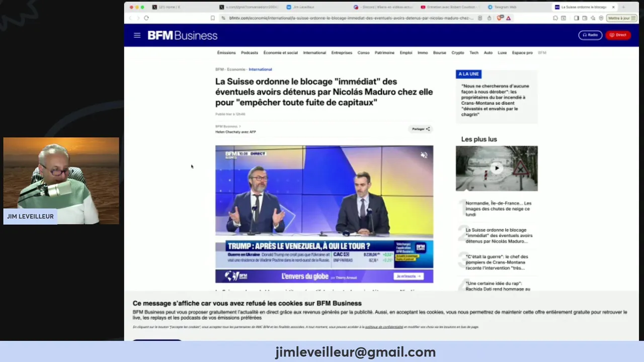Screen dimensions: 644x362
Task: Open the Auto menu item
Action: [x=488, y=53]
